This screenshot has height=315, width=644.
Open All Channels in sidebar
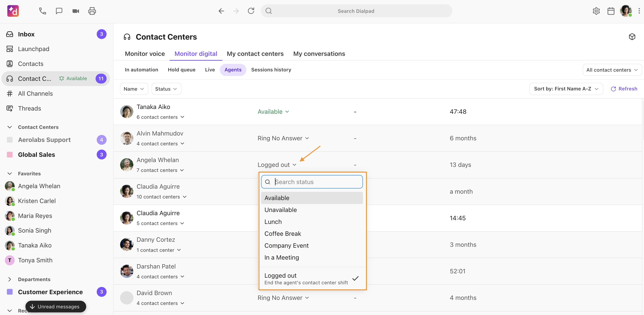click(x=55, y=93)
